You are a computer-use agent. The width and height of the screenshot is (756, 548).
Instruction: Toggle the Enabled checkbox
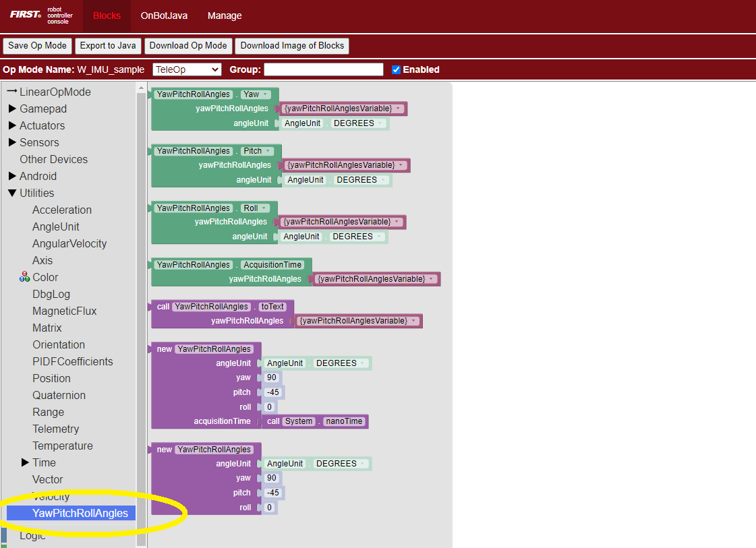pyautogui.click(x=396, y=69)
